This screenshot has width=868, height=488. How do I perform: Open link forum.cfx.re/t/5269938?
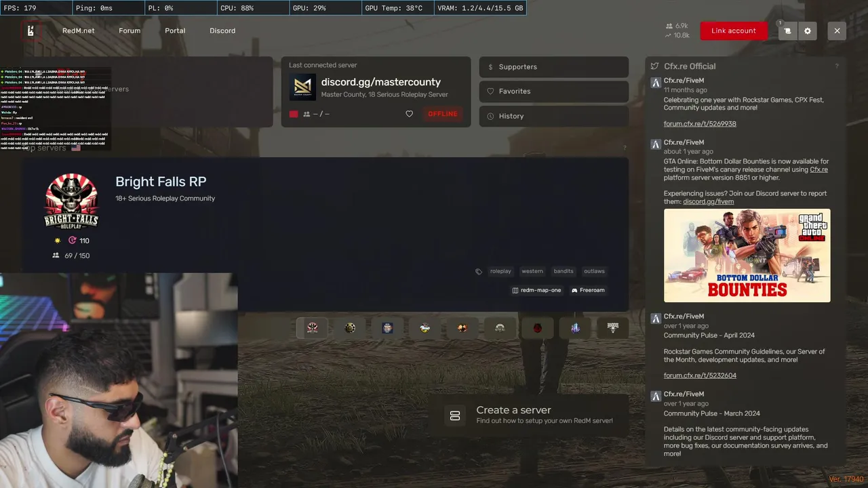click(700, 124)
